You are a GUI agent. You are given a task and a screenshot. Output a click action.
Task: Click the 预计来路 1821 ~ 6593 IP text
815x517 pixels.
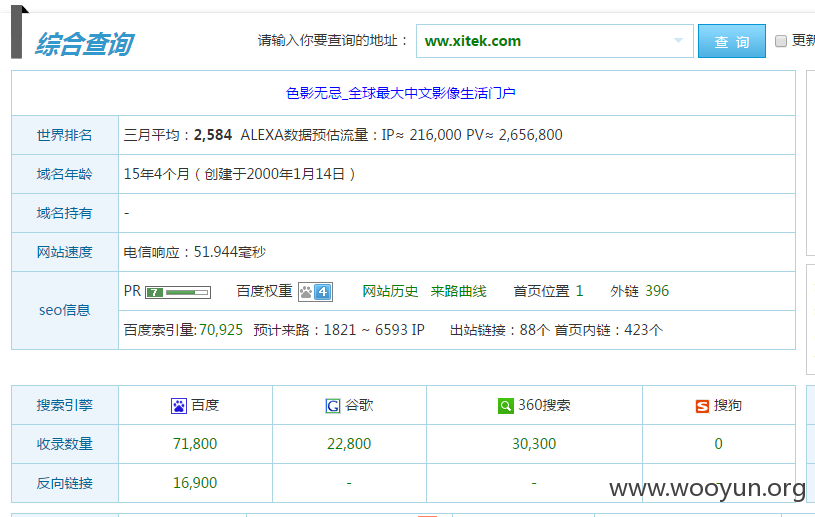(339, 330)
